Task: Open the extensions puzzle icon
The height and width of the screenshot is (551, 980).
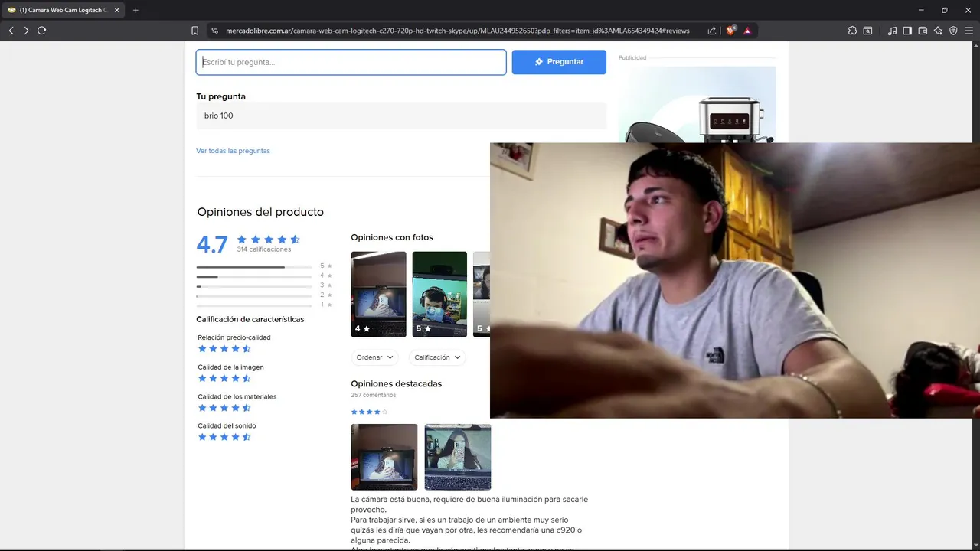Action: click(852, 31)
